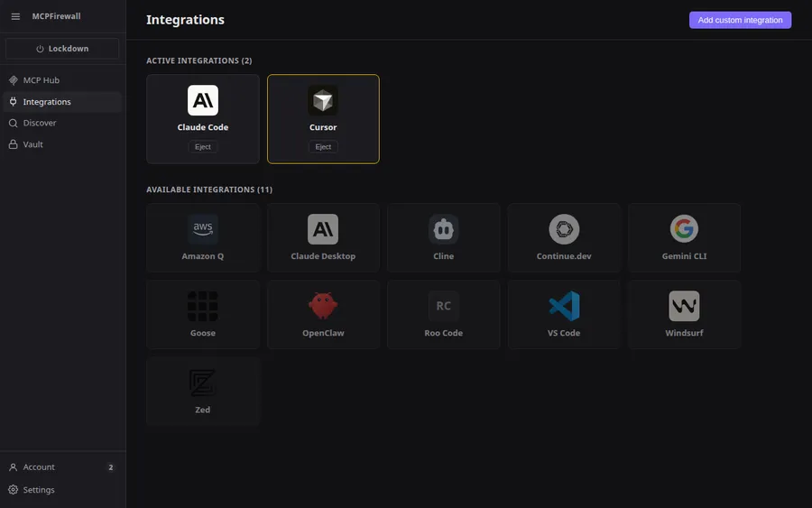Click the Windsurf label
Image resolution: width=812 pixels, height=508 pixels.
pos(684,333)
